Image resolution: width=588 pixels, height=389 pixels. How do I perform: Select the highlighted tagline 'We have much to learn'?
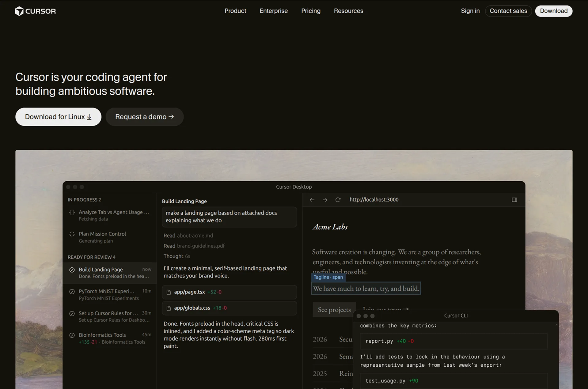pos(366,289)
